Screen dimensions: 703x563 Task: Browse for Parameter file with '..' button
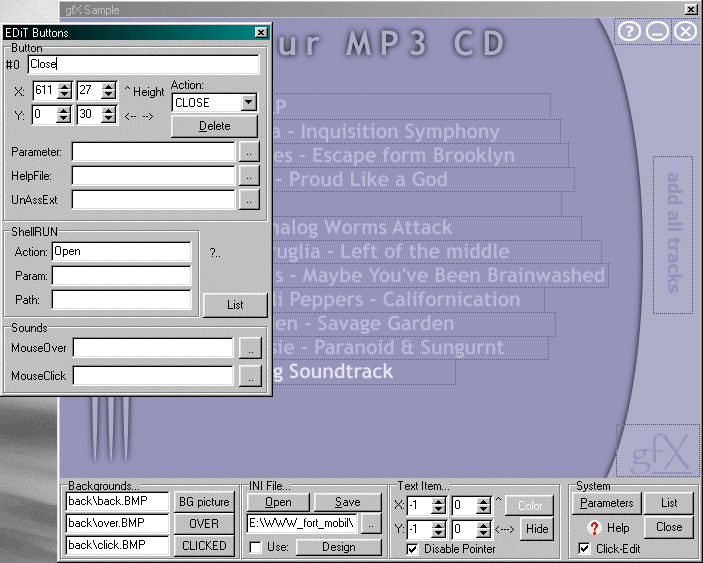click(x=249, y=152)
